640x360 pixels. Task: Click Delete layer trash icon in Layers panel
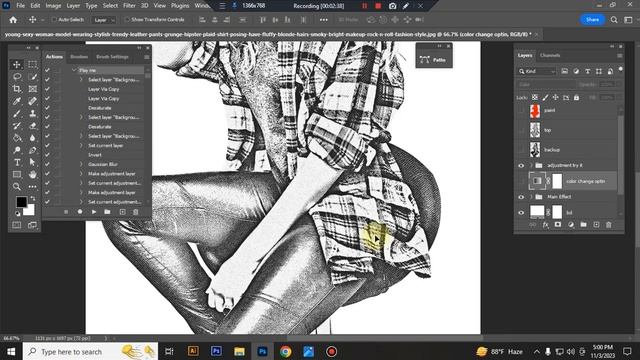coord(609,225)
